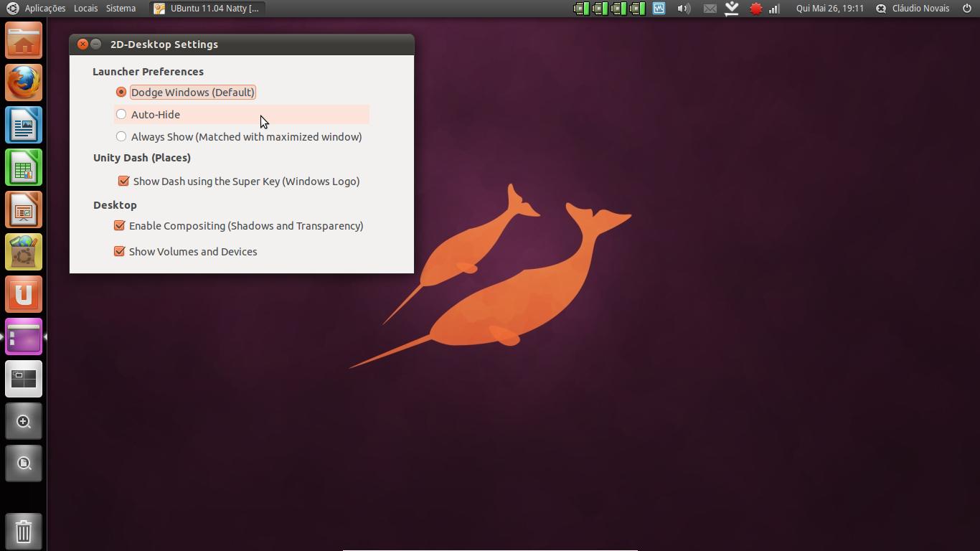Open the Trash in the launcher
The height and width of the screenshot is (551, 980).
pyautogui.click(x=24, y=532)
